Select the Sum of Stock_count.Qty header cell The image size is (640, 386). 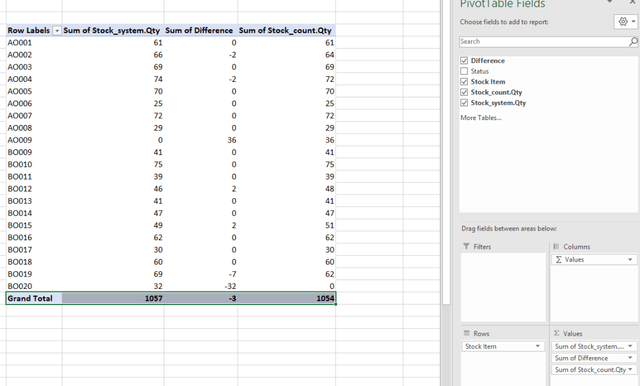pyautogui.click(x=287, y=31)
